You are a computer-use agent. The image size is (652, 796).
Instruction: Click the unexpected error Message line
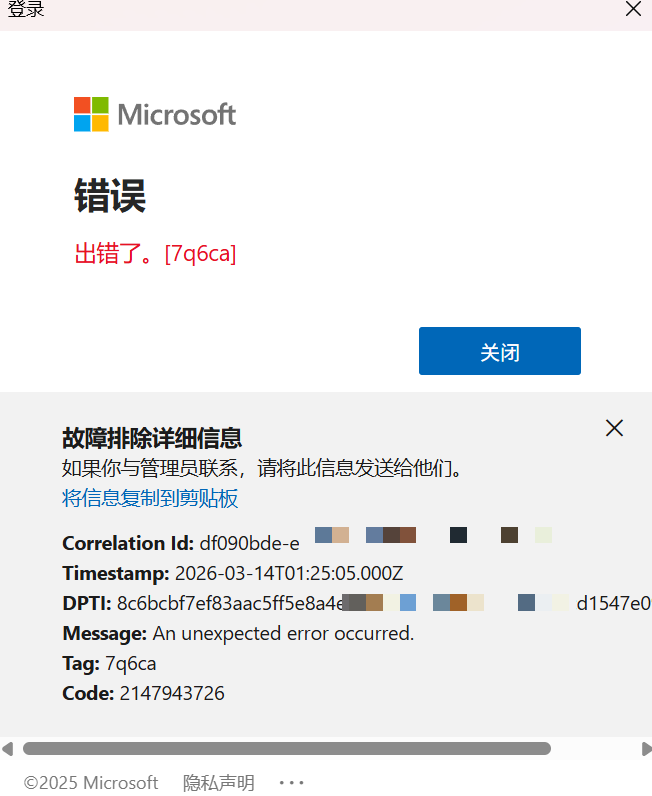[238, 633]
